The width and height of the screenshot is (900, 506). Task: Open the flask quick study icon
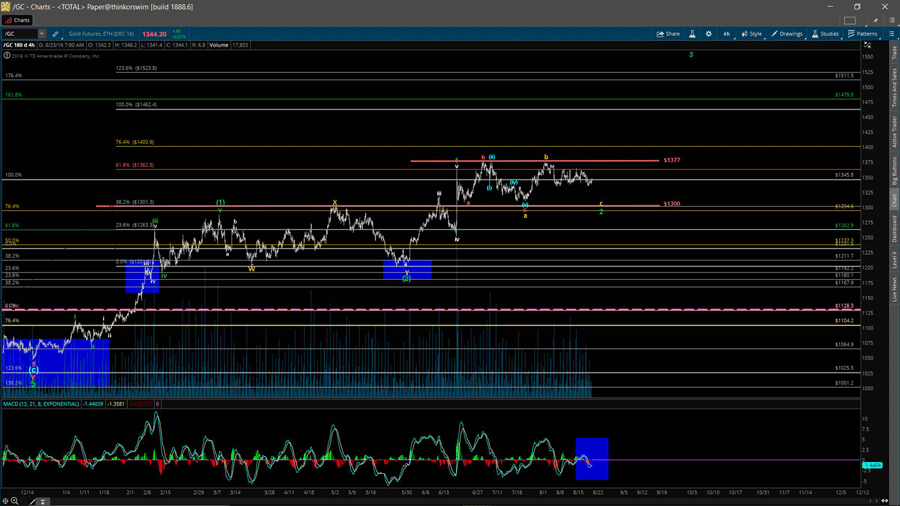[692, 34]
